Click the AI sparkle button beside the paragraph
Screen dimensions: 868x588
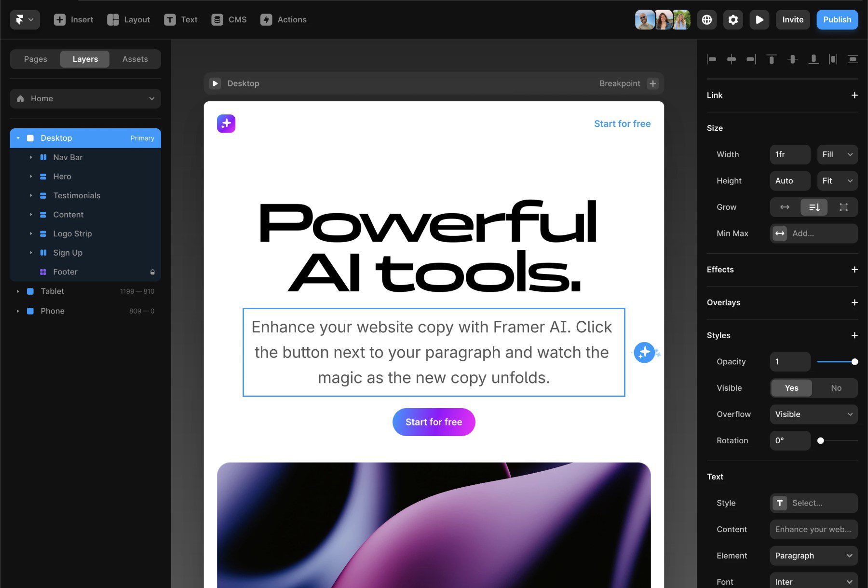click(x=644, y=353)
